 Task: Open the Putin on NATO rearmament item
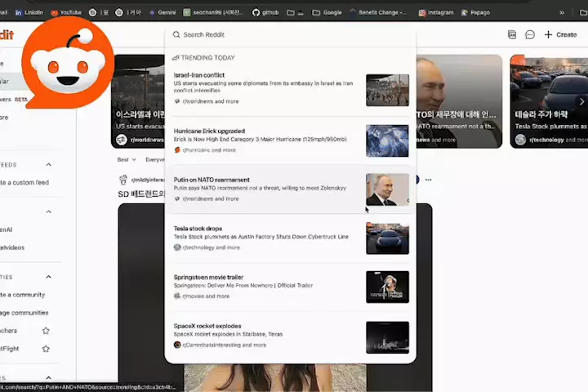pyautogui.click(x=290, y=189)
